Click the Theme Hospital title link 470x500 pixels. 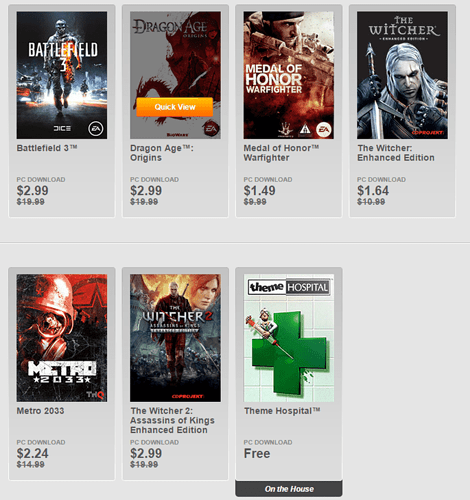coord(282,411)
